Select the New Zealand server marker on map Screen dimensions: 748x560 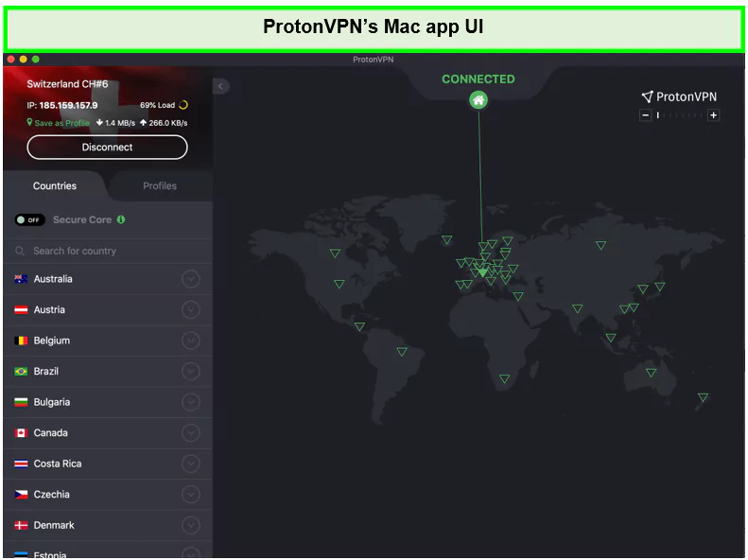pyautogui.click(x=703, y=397)
